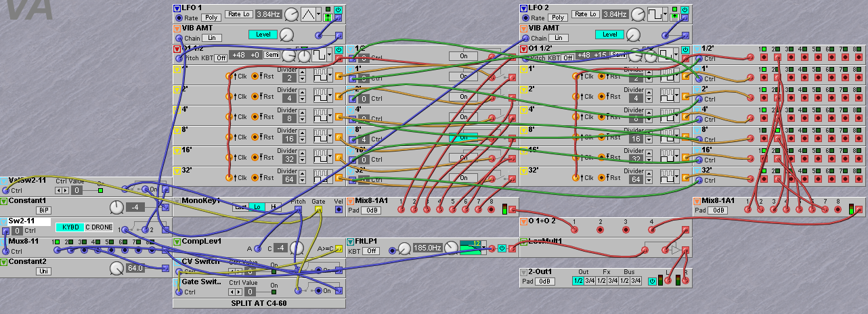The height and width of the screenshot is (314, 868).
Task: Click Lin button on left VIB AMT
Action: 212,38
